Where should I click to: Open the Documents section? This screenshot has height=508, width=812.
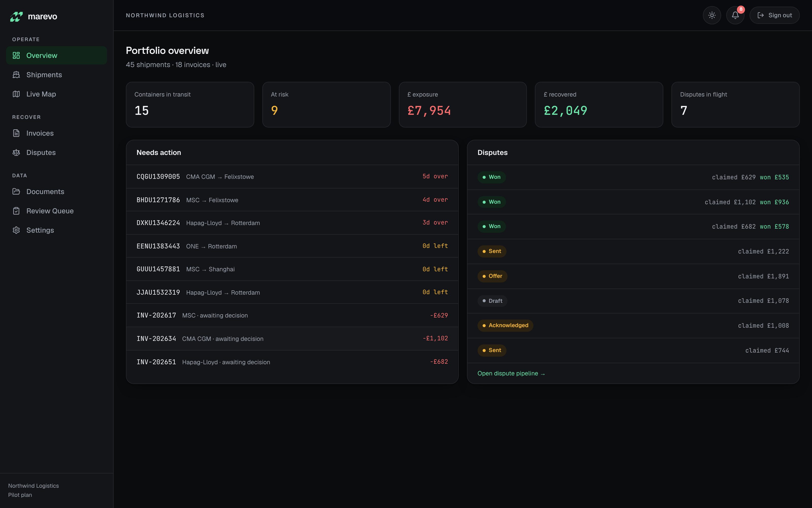pyautogui.click(x=56, y=192)
